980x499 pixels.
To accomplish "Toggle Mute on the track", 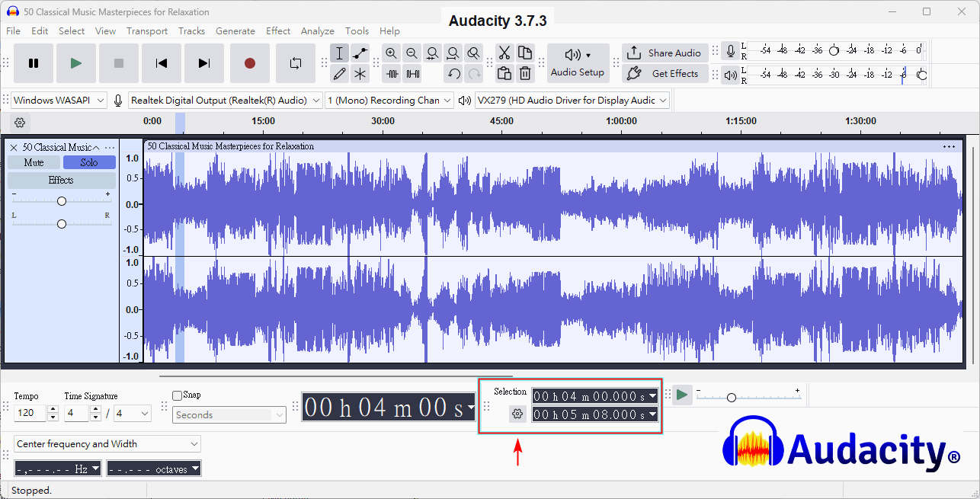I will [x=34, y=162].
